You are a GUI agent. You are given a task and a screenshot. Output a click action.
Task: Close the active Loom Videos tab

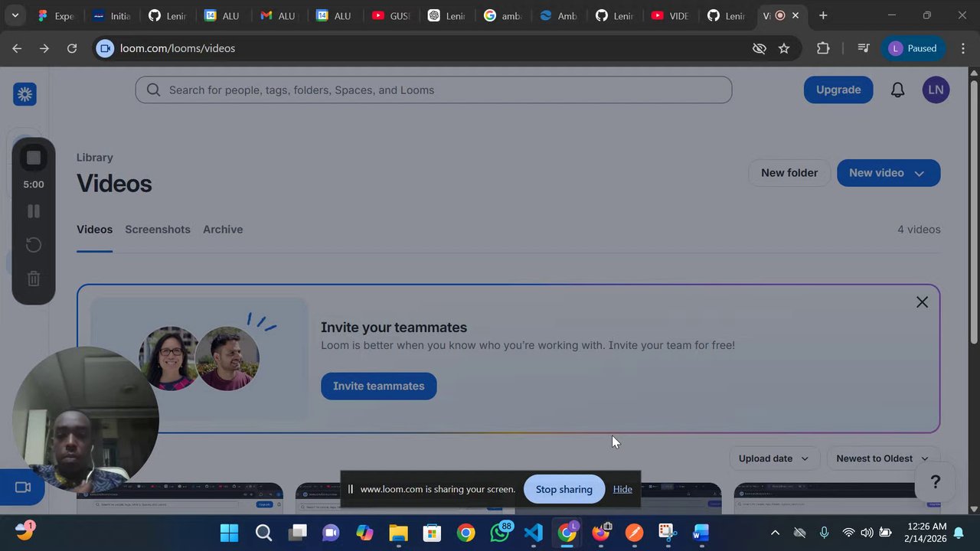click(x=795, y=15)
